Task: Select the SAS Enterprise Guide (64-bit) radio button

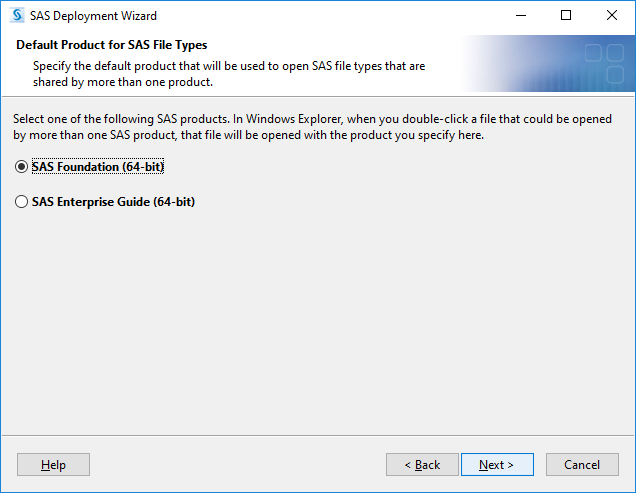Action: coord(21,202)
